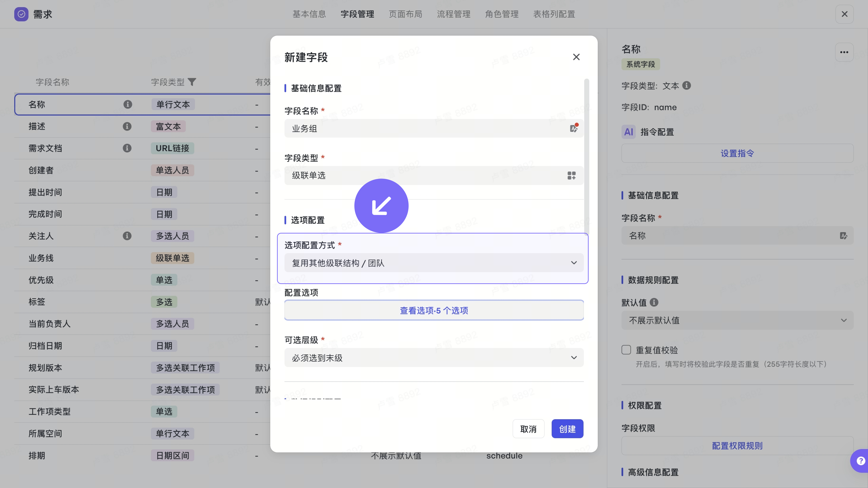Close the configuration page with top-right X
The image size is (868, 488).
(x=844, y=14)
